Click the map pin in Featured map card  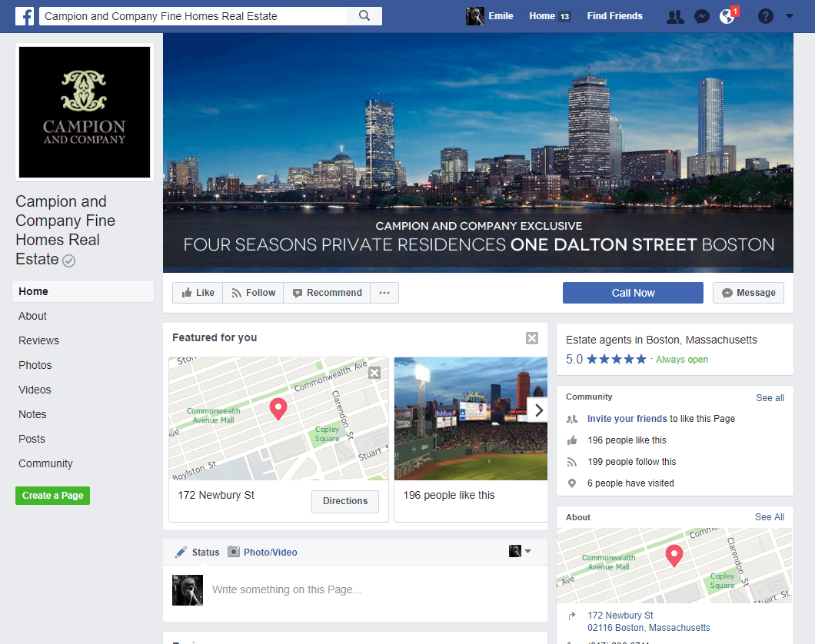click(278, 409)
